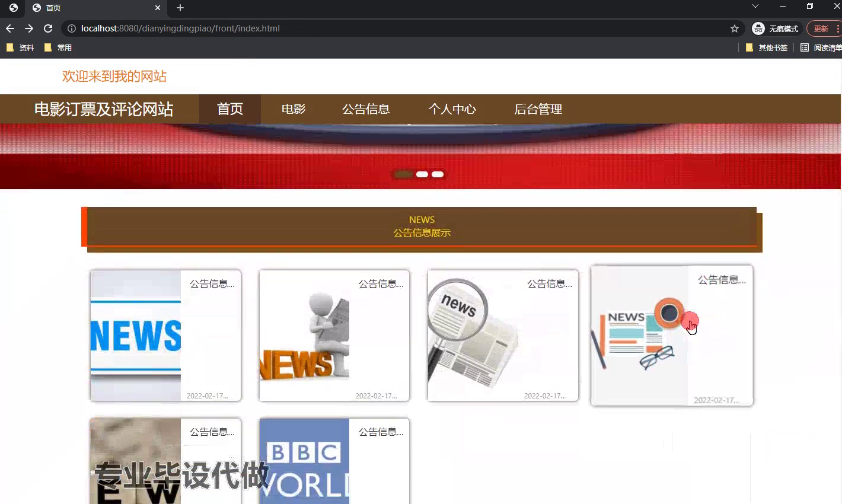
Task: Select the first carousel indicator dot
Action: tap(403, 174)
